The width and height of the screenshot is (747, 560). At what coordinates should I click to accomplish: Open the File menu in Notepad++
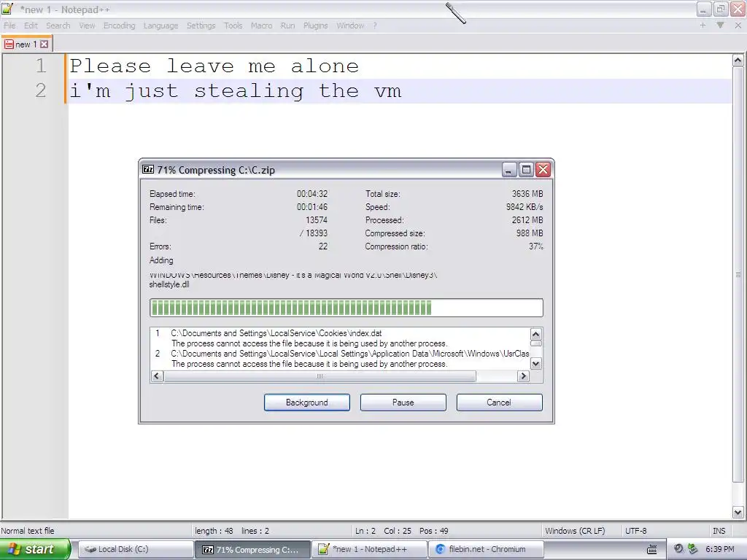9,26
